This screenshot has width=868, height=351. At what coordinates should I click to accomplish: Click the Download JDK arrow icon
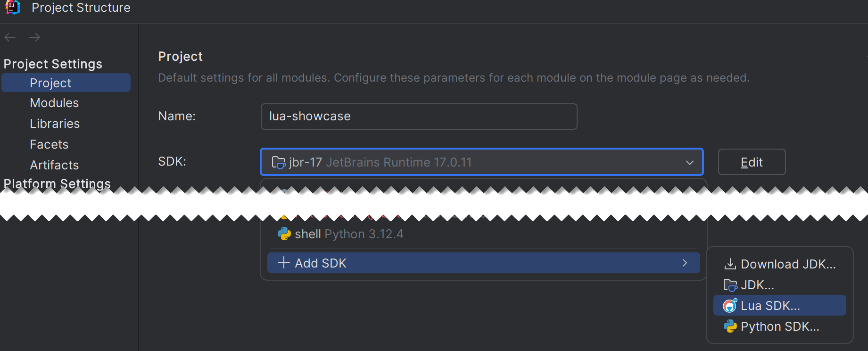point(730,264)
